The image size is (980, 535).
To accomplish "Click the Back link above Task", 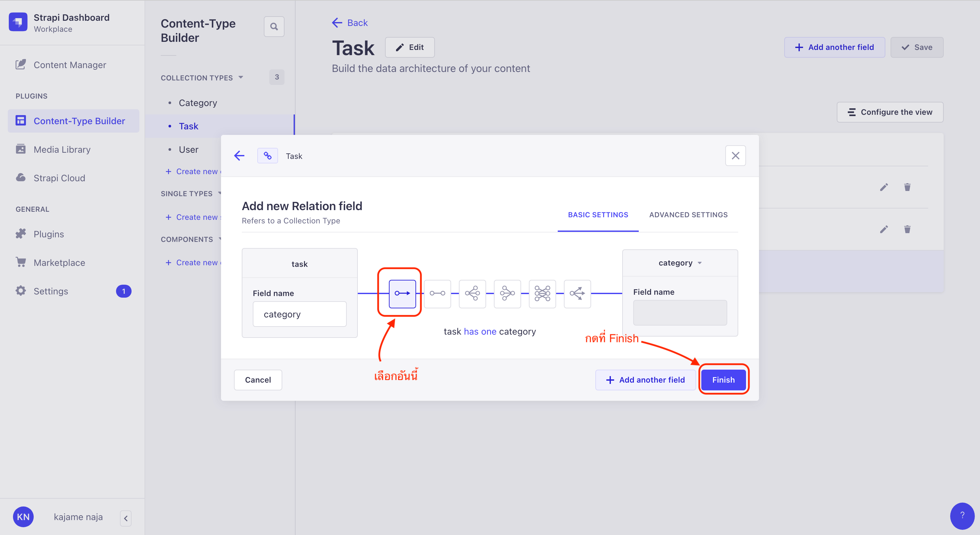I will [x=350, y=23].
